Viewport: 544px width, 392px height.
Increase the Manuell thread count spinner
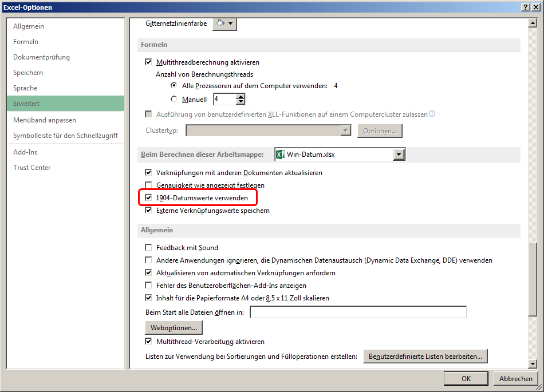tap(241, 96)
